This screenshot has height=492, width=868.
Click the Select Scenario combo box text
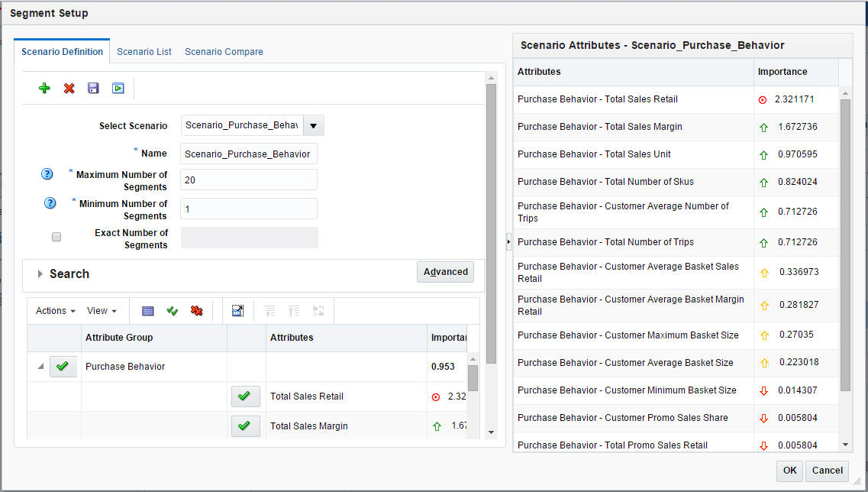tap(242, 126)
